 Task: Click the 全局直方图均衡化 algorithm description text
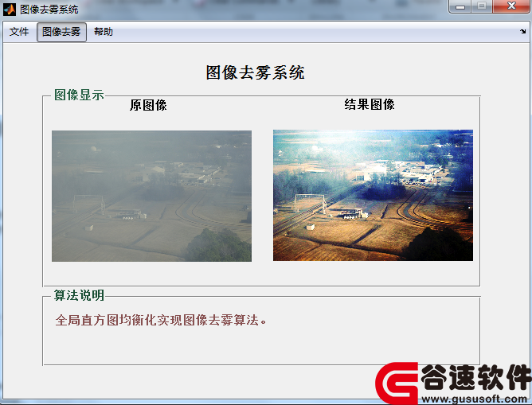(161, 320)
